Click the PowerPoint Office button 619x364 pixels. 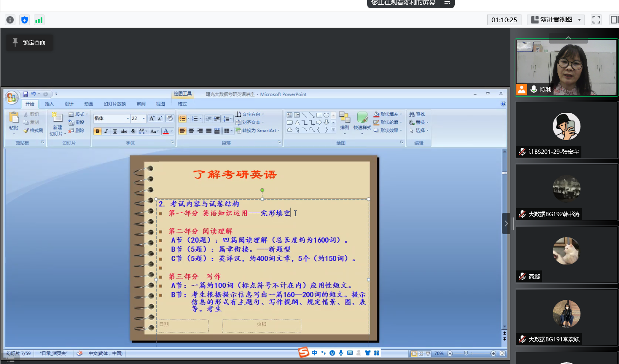pyautogui.click(x=11, y=98)
